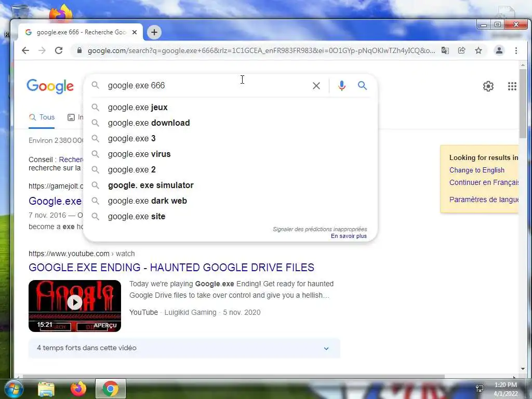The image size is (532, 399).
Task: Click the 'https://www.youtube.com › watch' breadcrumb
Action: (x=82, y=254)
